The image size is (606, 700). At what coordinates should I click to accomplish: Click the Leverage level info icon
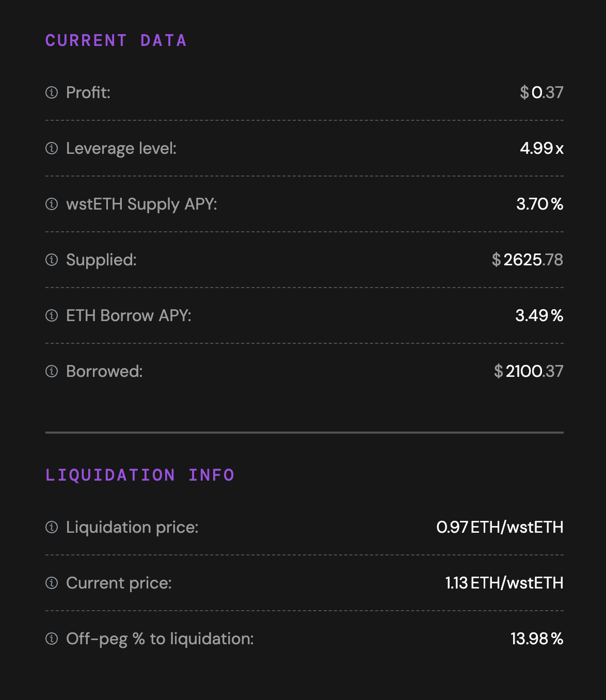click(x=52, y=148)
